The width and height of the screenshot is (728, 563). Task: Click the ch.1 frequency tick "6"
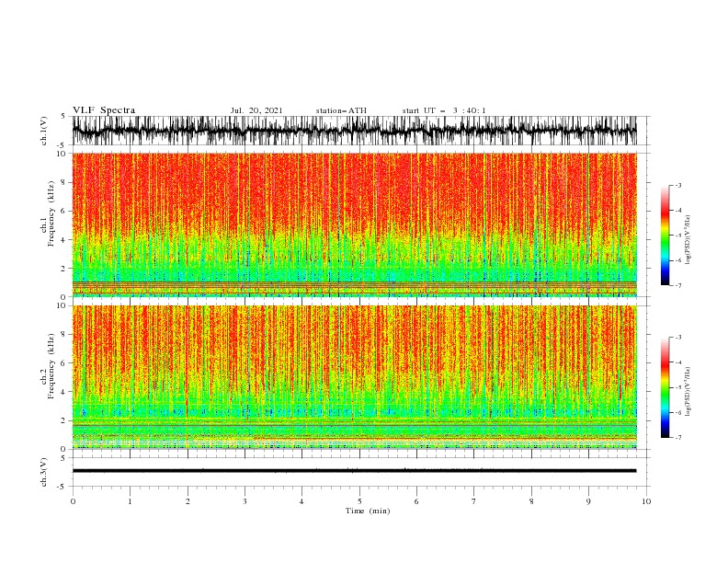click(63, 211)
